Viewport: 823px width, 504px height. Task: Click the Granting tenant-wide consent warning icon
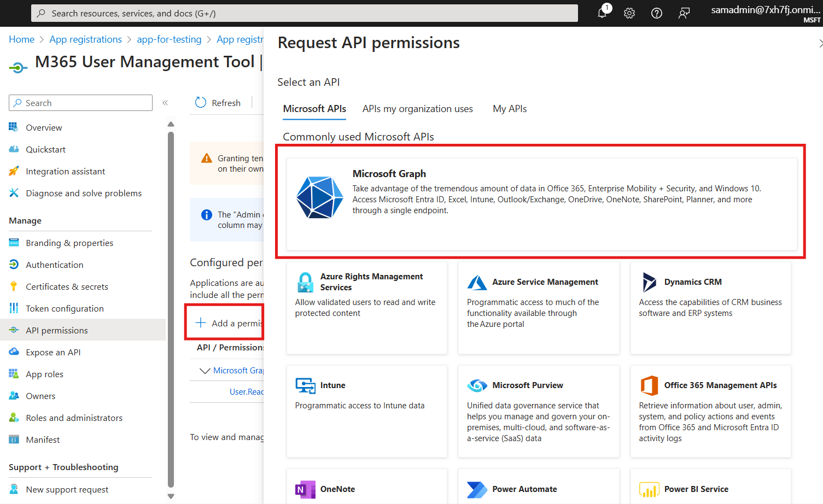click(207, 159)
